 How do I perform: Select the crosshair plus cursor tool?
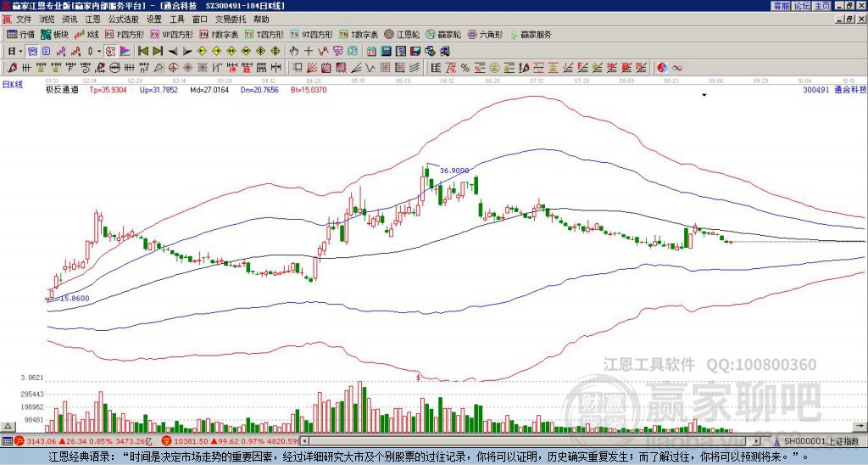tap(309, 52)
